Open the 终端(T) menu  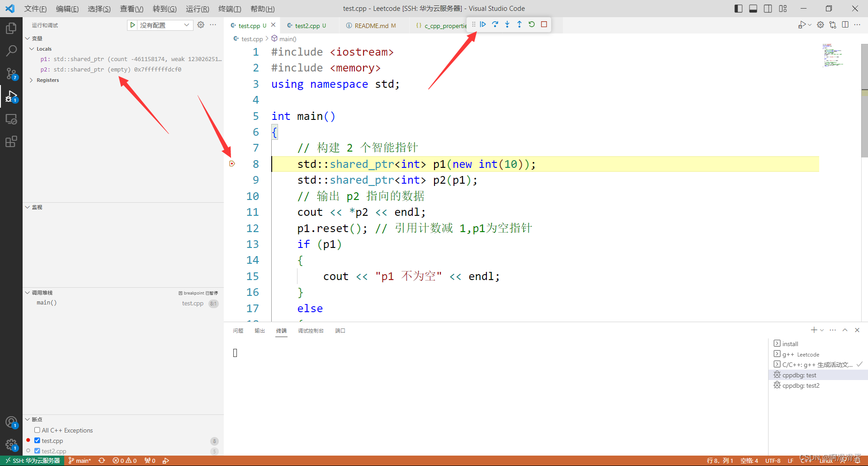click(230, 9)
